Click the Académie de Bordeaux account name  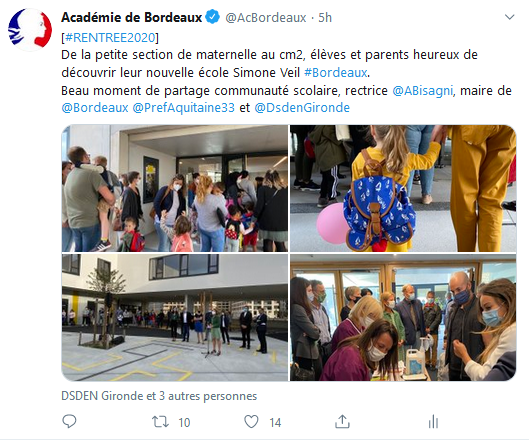[x=132, y=17]
